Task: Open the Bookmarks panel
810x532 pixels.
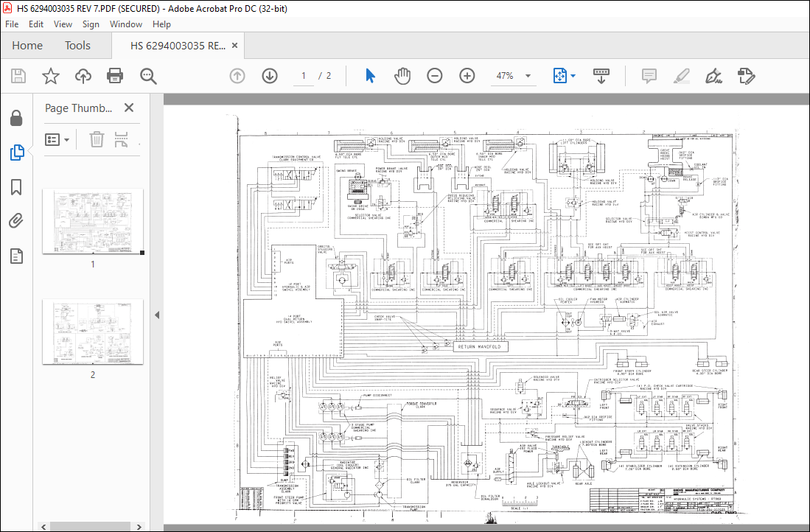Action: click(x=16, y=187)
